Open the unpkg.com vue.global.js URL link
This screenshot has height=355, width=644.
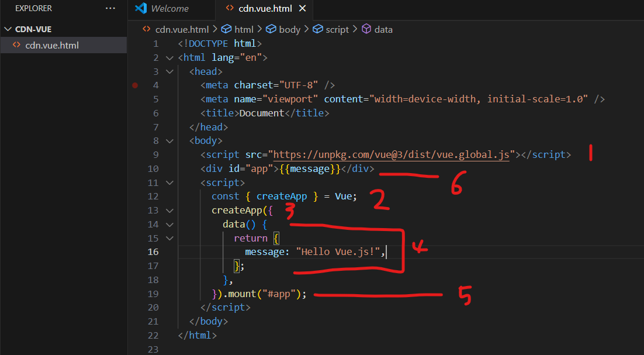(x=392, y=154)
